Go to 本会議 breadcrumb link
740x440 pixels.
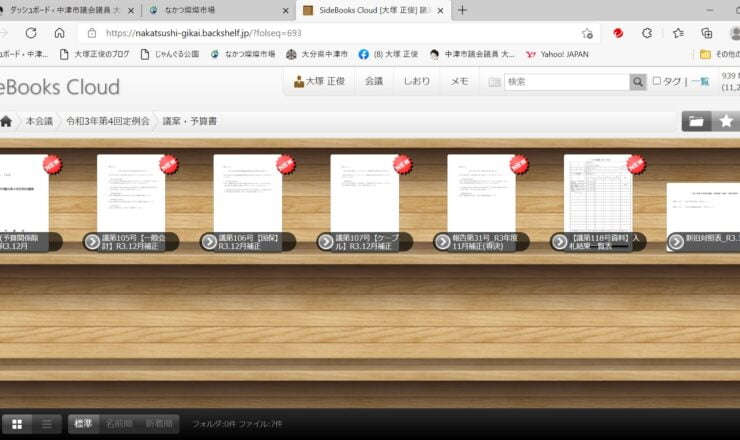click(x=39, y=121)
